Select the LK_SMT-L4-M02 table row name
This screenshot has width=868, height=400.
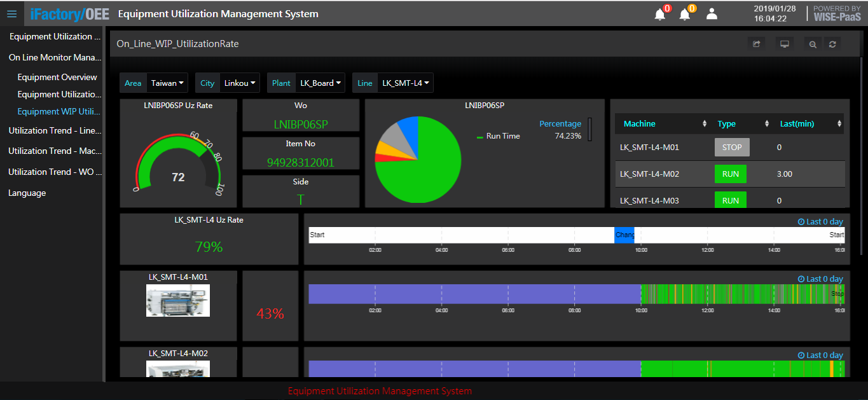649,174
